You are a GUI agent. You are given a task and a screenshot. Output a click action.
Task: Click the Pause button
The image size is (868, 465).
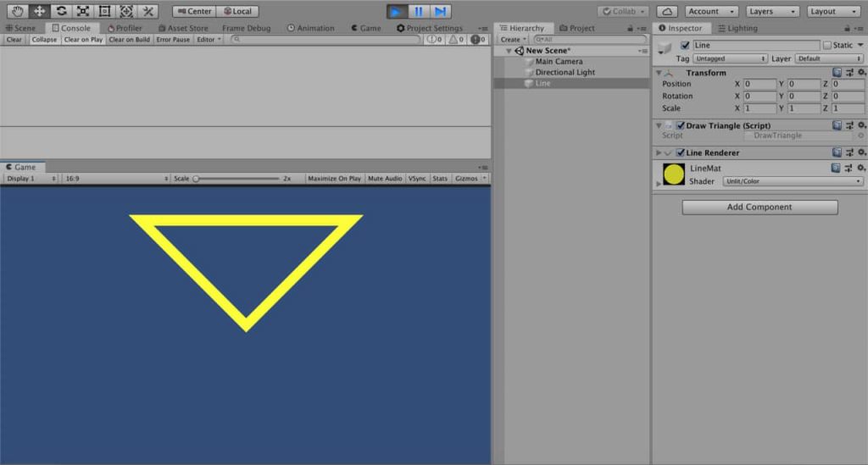[419, 11]
